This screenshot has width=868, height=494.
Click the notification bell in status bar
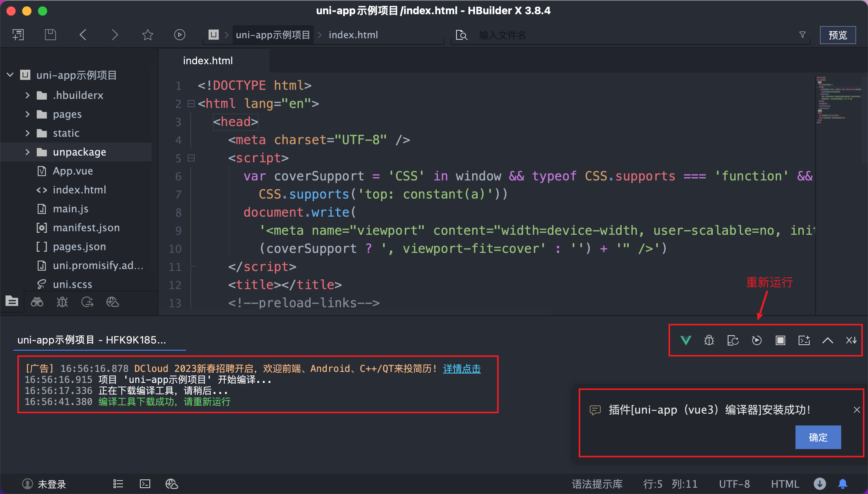tap(843, 484)
